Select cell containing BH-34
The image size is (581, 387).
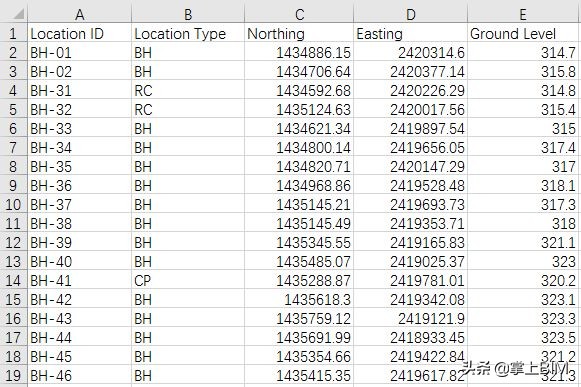(x=79, y=147)
